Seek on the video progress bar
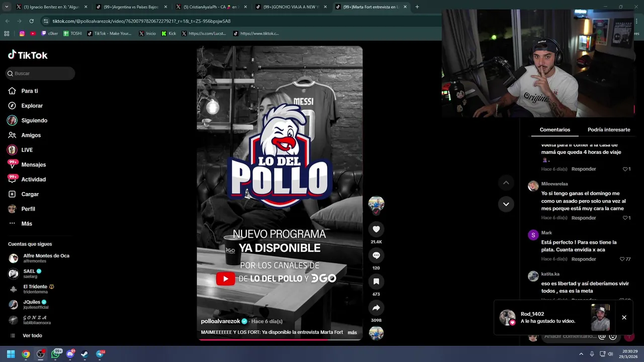This screenshot has width=644, height=362. pos(279,339)
